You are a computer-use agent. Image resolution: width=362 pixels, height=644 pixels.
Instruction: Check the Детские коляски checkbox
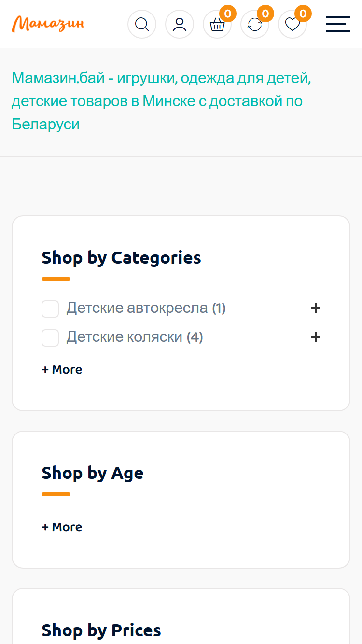tap(50, 338)
